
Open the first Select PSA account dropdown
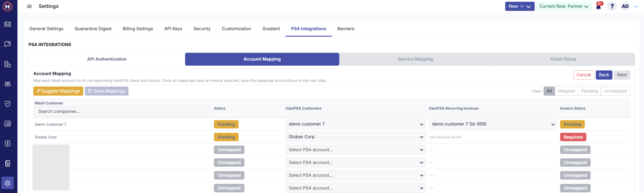tap(355, 150)
